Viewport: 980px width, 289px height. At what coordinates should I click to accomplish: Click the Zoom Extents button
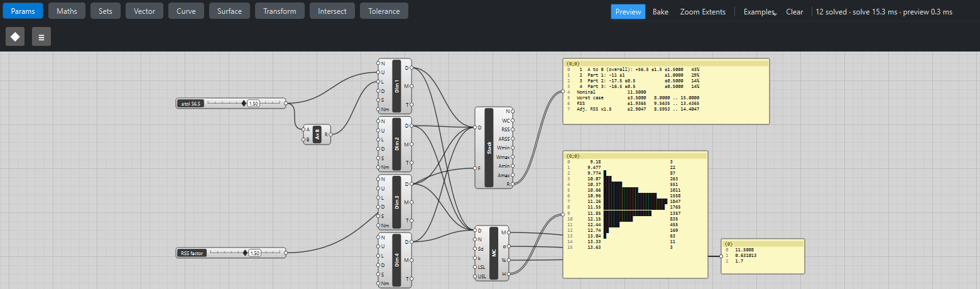[x=702, y=11]
